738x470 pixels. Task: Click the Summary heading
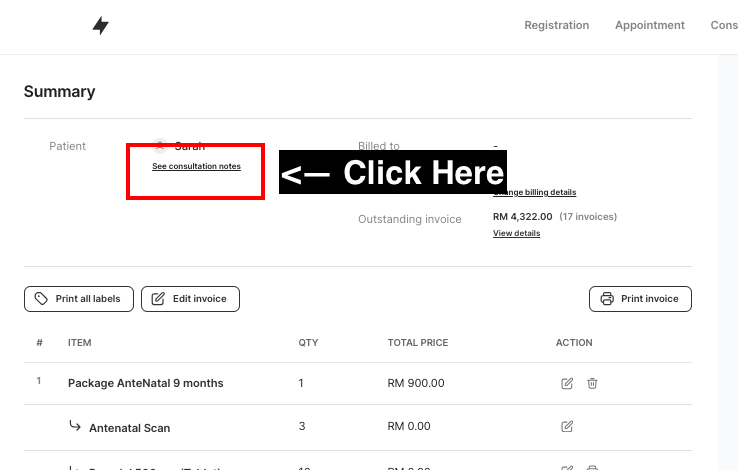59,91
